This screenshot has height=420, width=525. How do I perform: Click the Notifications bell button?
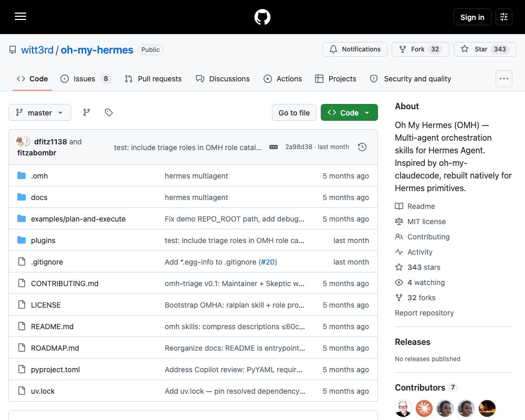point(355,49)
